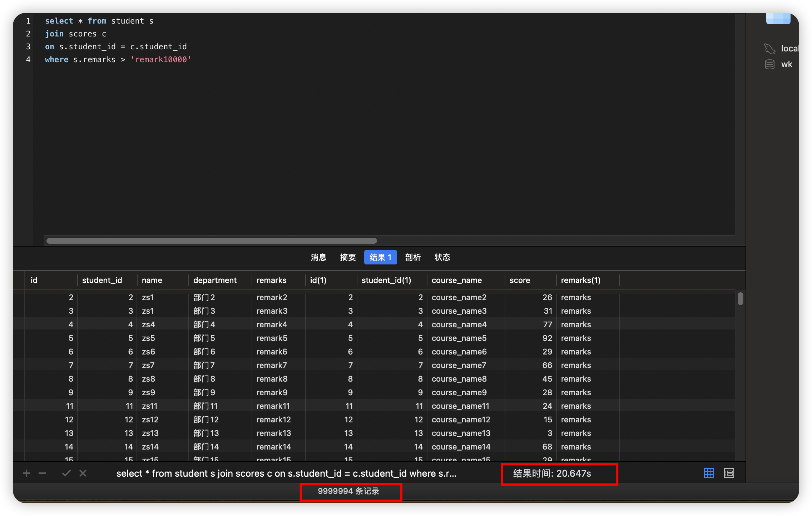Click the SQL statement text in the status bar
Viewport: 812px width, 516px height.
pos(286,473)
